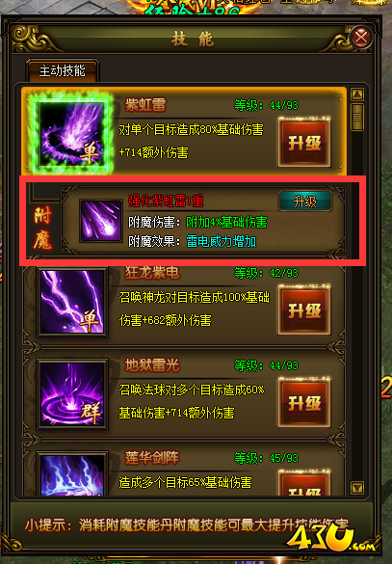The image size is (392, 564).
Task: Click the skill list scrollbar thumb
Action: point(357,118)
